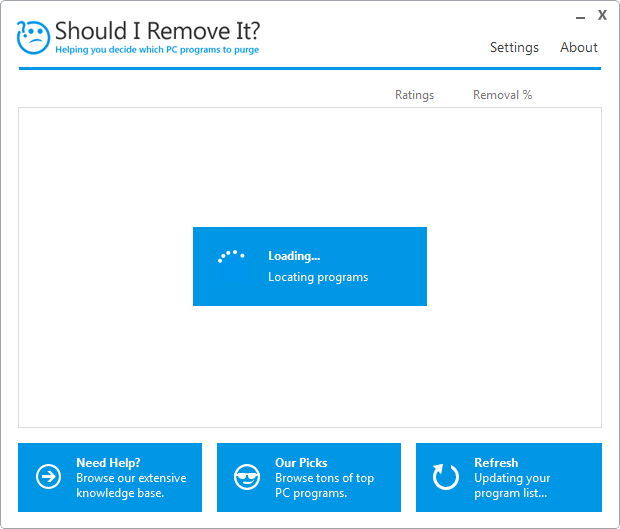Click the arrow icon in Need Help tile

48,477
